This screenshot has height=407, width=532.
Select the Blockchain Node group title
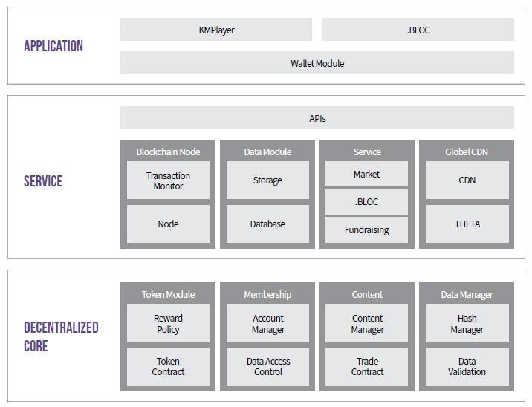tap(168, 152)
